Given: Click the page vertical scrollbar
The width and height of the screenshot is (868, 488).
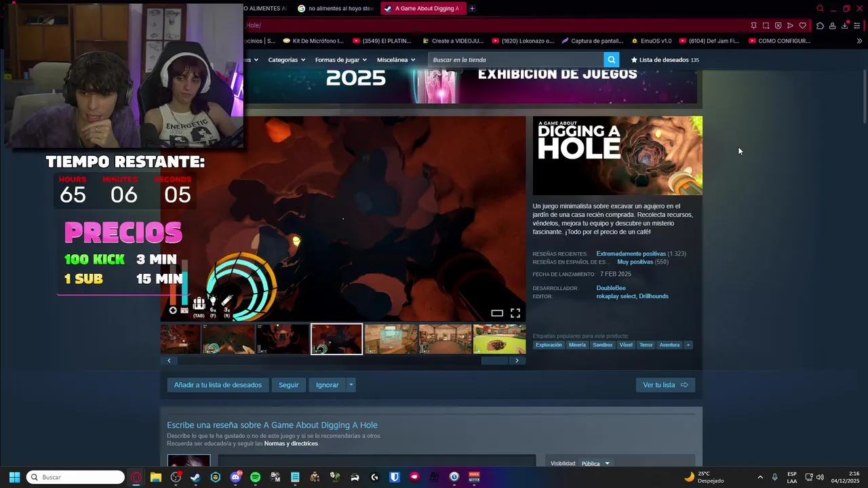Looking at the screenshot, I should (x=864, y=97).
